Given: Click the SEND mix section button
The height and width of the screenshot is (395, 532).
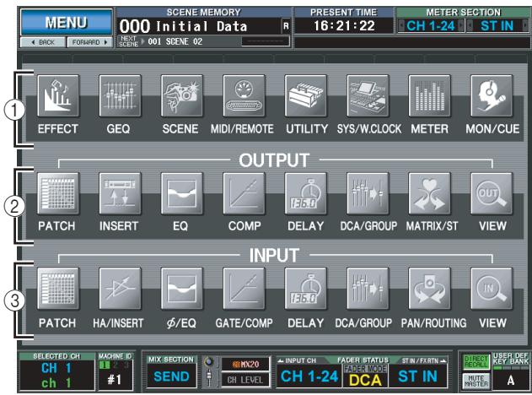Looking at the screenshot, I should [x=171, y=376].
